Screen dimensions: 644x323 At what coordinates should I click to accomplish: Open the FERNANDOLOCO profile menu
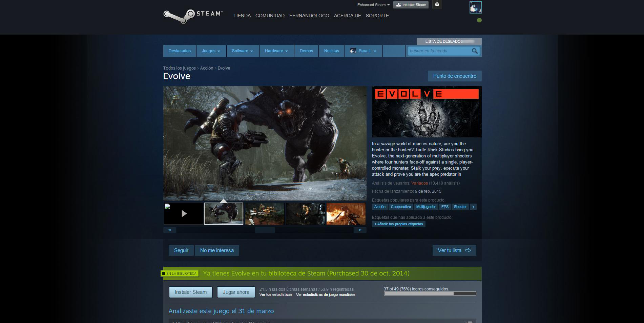[x=309, y=16]
